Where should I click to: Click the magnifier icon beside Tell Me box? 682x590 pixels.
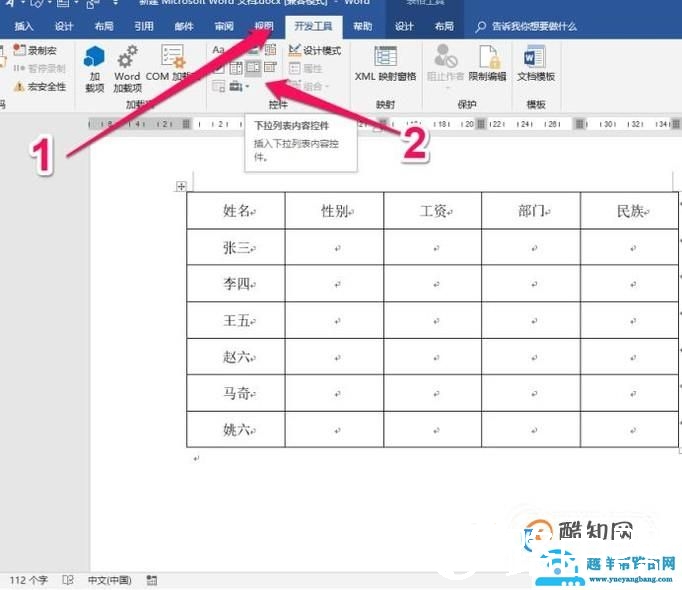pos(480,27)
